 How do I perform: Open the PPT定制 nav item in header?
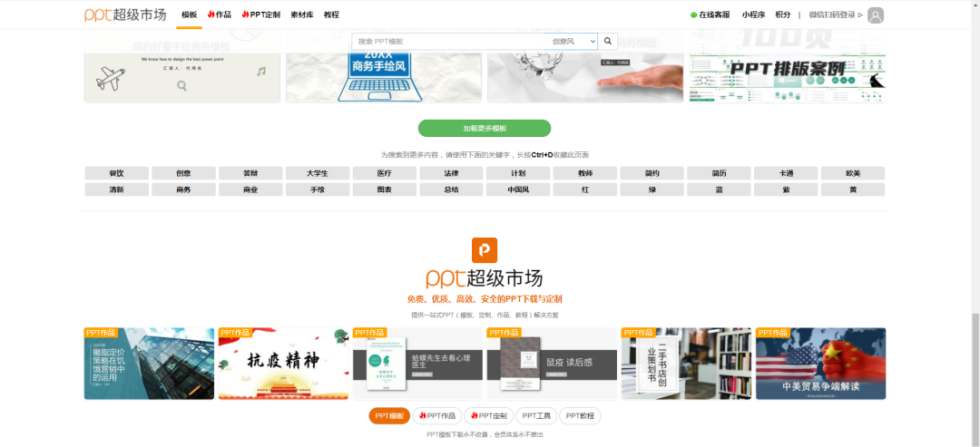[x=260, y=15]
